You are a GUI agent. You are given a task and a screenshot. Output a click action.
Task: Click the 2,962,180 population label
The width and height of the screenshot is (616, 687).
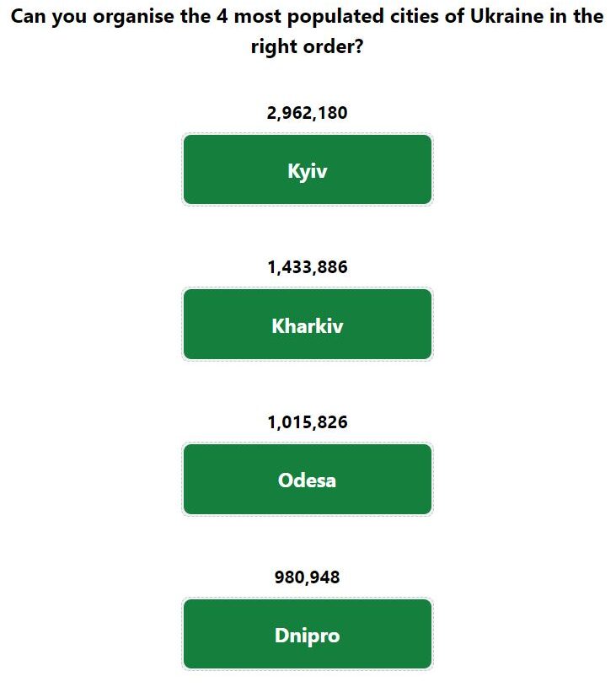307,113
